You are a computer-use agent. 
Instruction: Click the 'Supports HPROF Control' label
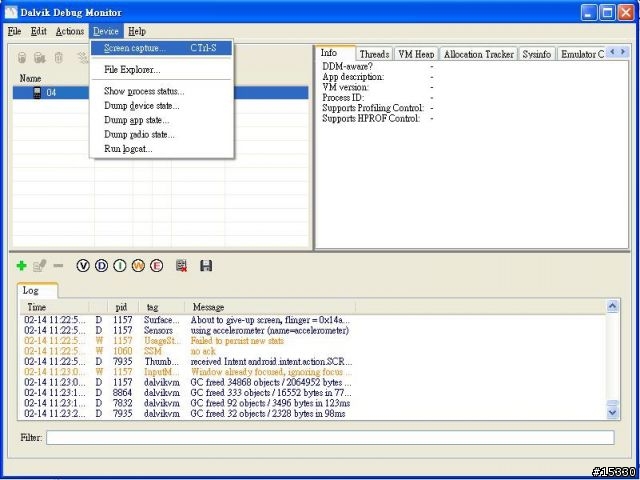(371, 118)
